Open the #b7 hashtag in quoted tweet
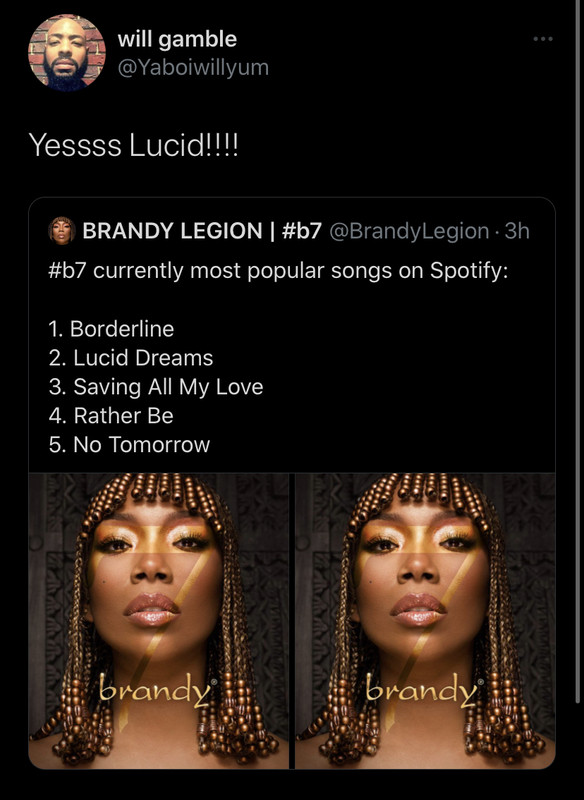 pos(68,270)
